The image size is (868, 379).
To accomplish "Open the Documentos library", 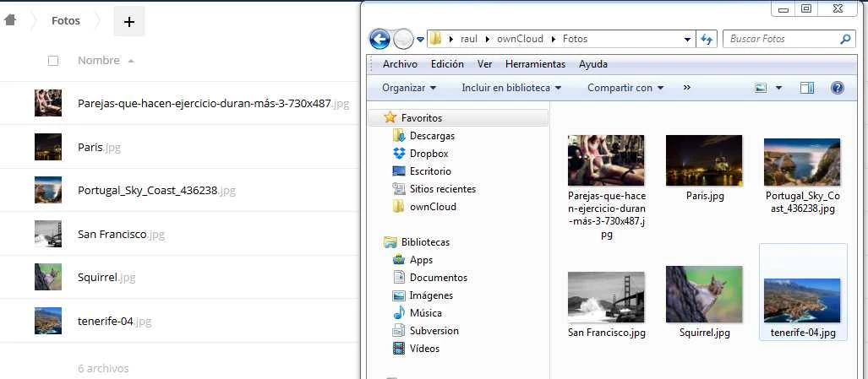I will (x=439, y=278).
